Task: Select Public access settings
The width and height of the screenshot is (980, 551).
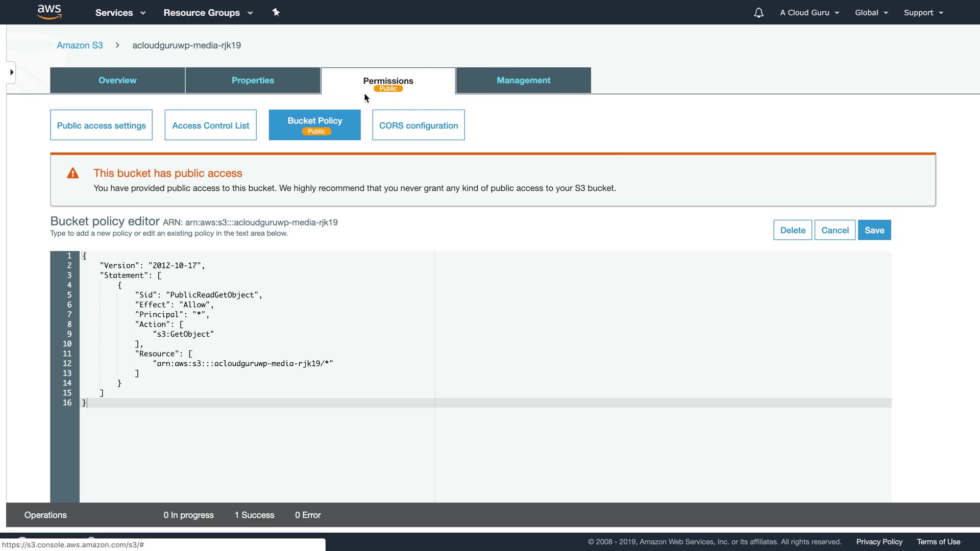Action: (x=101, y=126)
